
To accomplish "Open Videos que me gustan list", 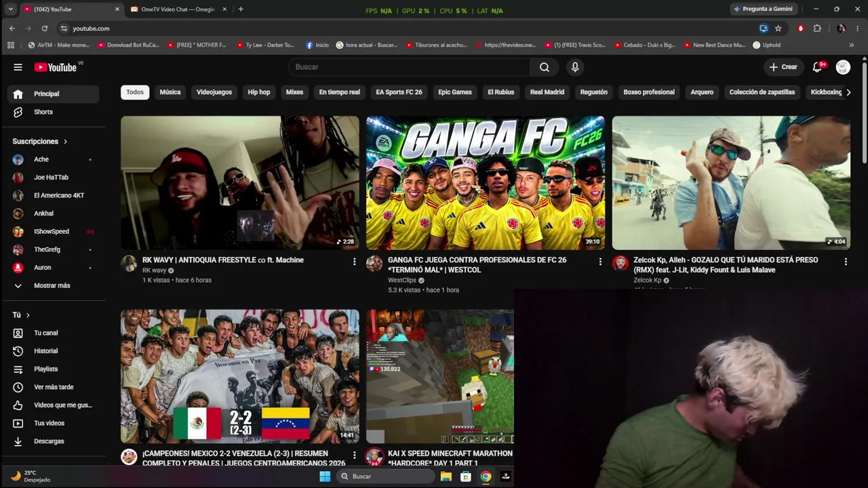I will pyautogui.click(x=53, y=405).
